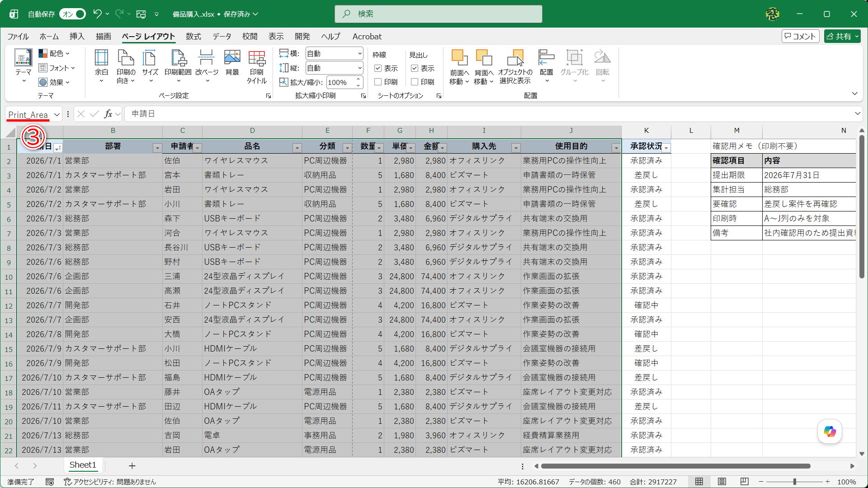Screen dimensions: 868x488
Task: Open オブジェクトの選択と表示 pane
Action: point(515,67)
